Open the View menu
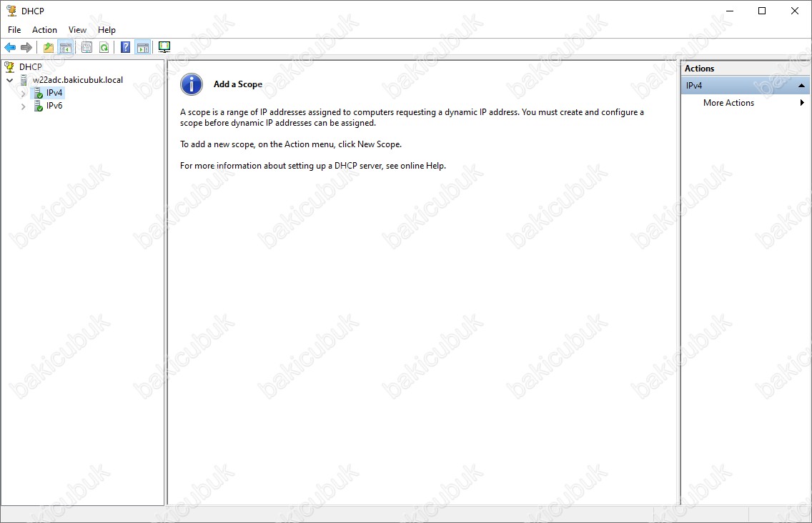 tap(78, 30)
